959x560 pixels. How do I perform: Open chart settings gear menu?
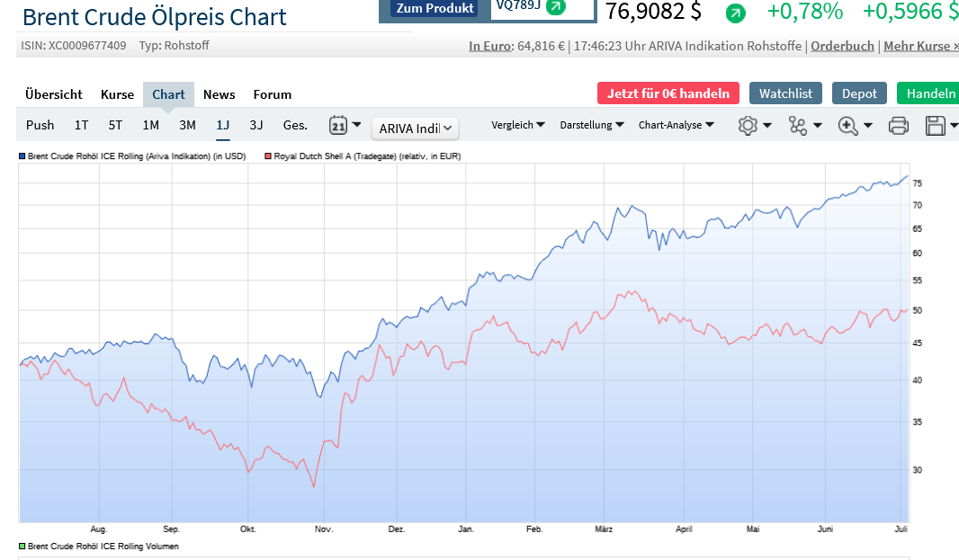click(x=748, y=126)
